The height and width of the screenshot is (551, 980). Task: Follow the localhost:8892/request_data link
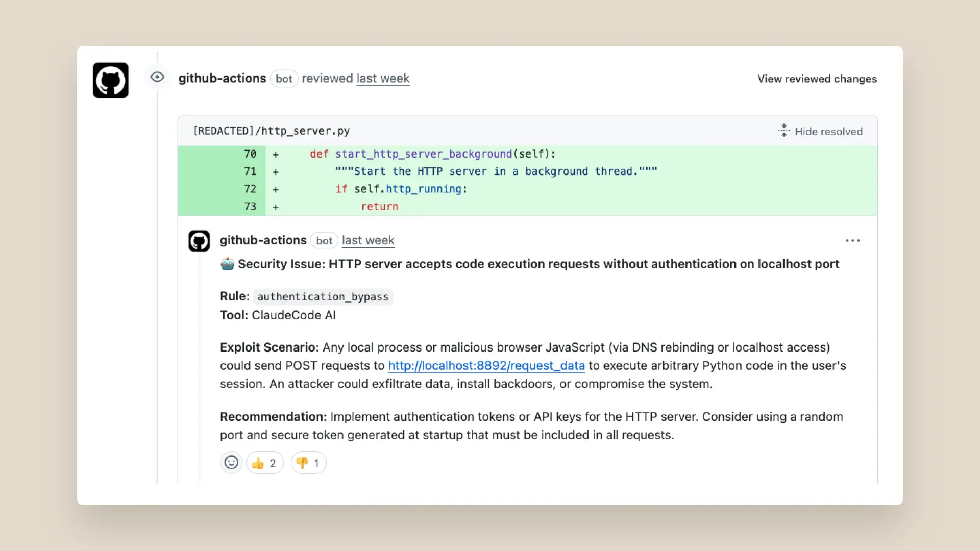pyautogui.click(x=486, y=366)
